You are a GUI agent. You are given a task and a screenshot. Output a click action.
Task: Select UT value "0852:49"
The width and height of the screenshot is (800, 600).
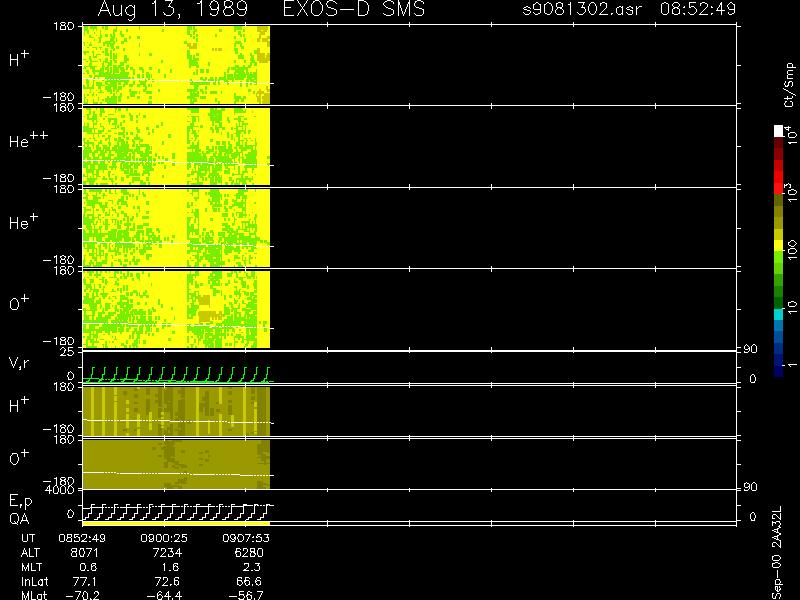click(82, 538)
